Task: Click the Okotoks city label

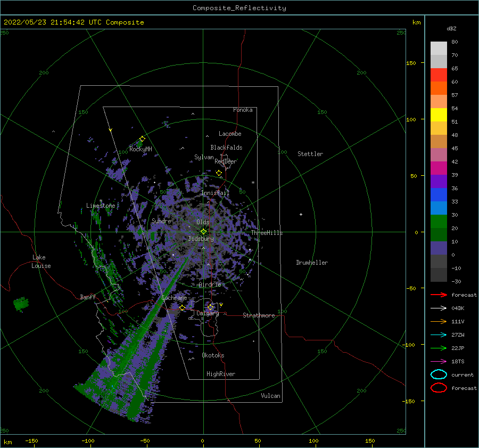Action: 213,355
